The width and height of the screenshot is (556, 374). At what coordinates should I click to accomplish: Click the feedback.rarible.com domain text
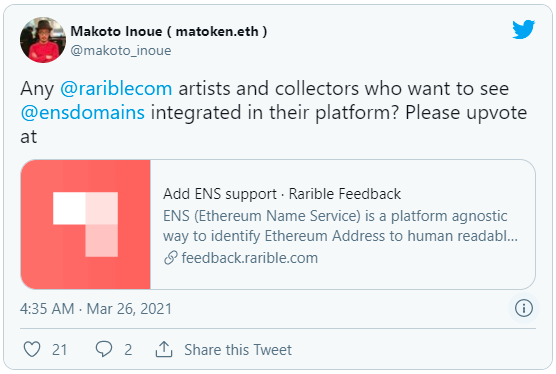(x=250, y=258)
